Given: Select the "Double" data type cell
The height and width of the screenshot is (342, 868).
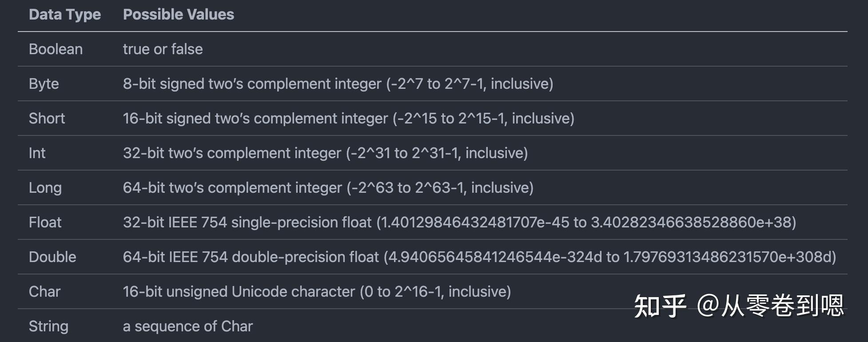Looking at the screenshot, I should tap(52, 257).
